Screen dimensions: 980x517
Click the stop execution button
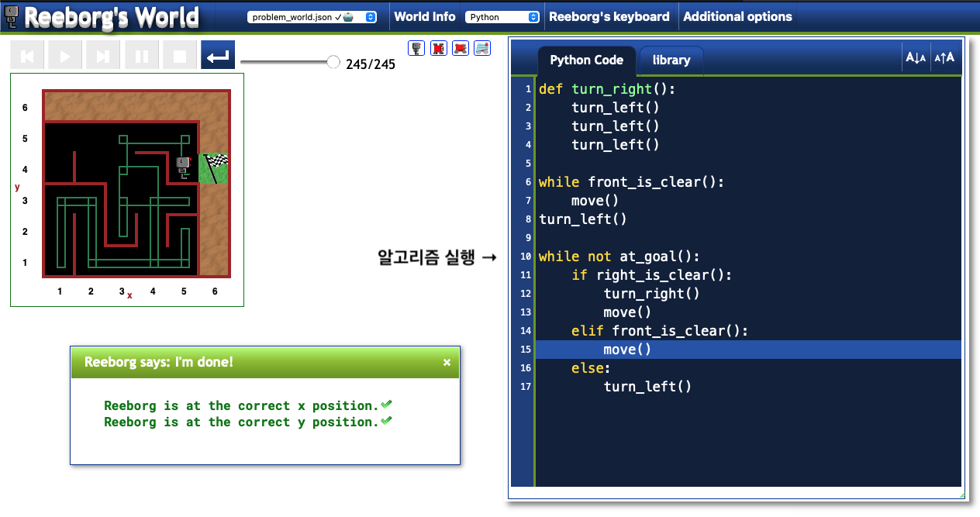(179, 56)
